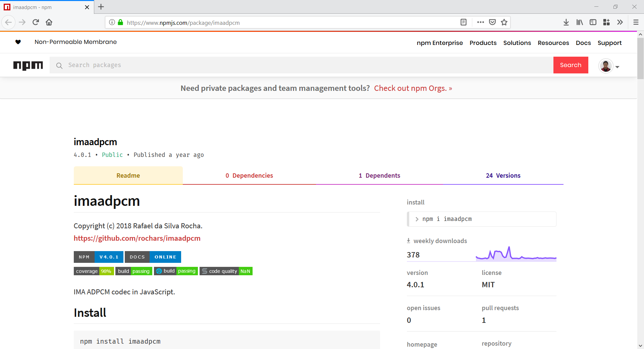
Task: Toggle the browser sidebar
Action: click(x=593, y=22)
